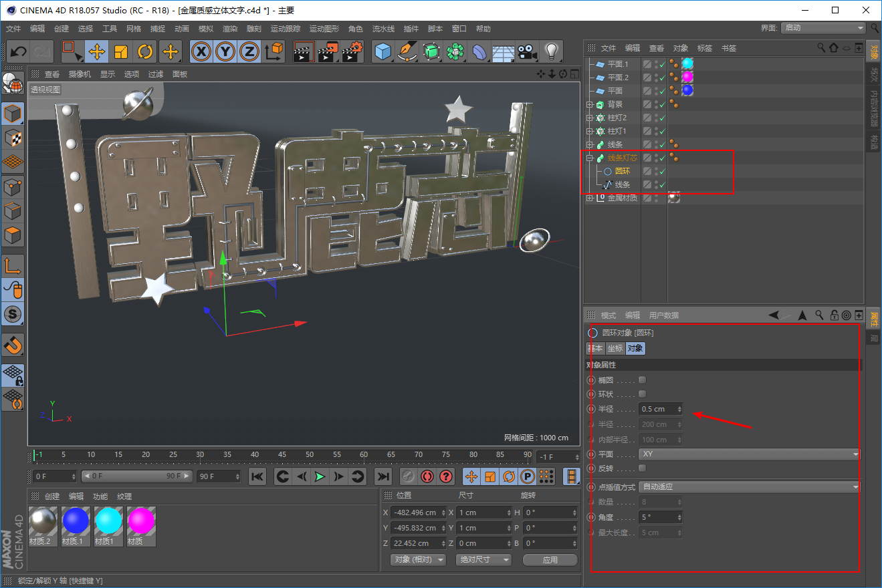Screen dimensions: 882x588
Task: Open the 摄像机 menu of the viewport
Action: [x=80, y=74]
